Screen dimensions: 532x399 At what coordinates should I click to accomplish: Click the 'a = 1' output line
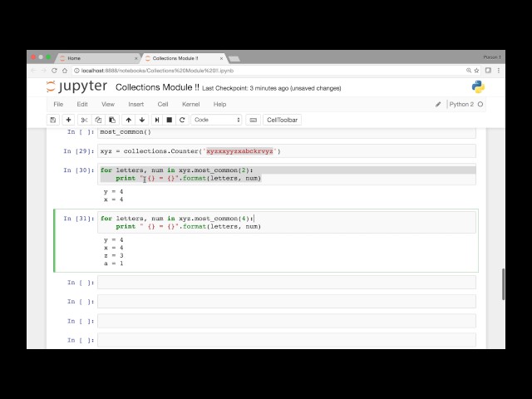114,264
